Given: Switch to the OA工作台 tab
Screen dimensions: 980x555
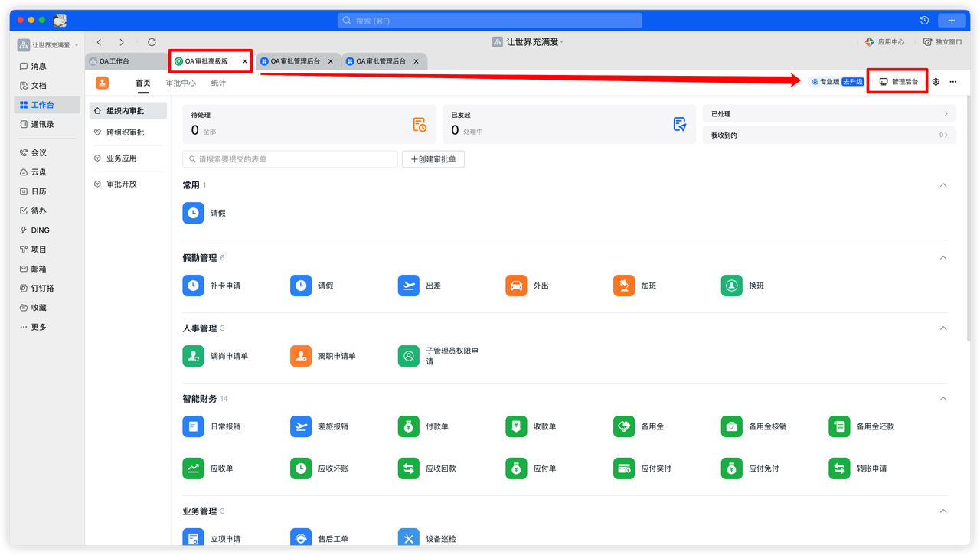Looking at the screenshot, I should tap(127, 61).
